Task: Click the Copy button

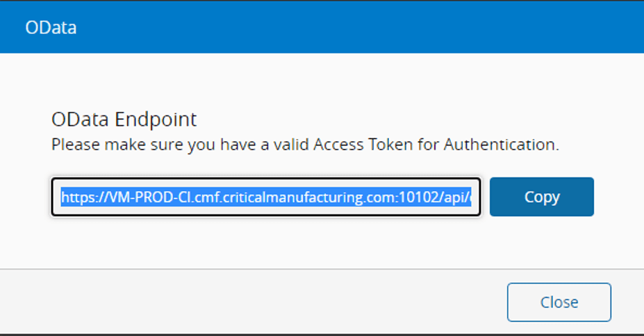Action: click(541, 197)
